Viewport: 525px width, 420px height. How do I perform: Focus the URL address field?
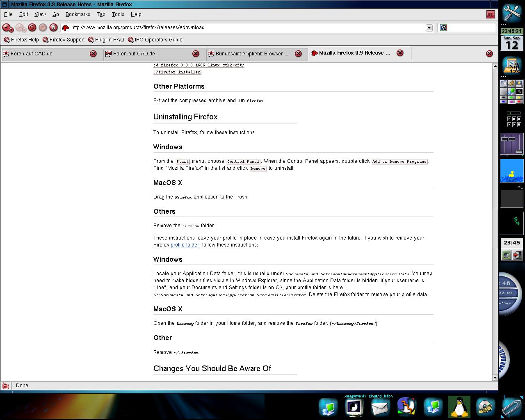(247, 27)
